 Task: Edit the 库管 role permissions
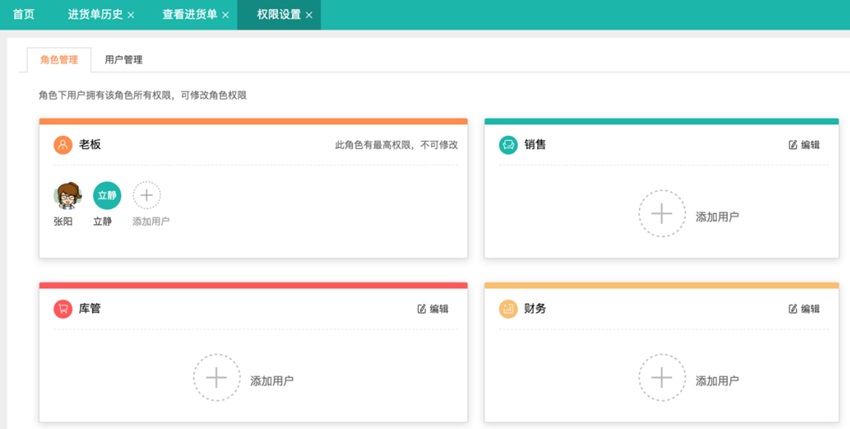[x=433, y=309]
